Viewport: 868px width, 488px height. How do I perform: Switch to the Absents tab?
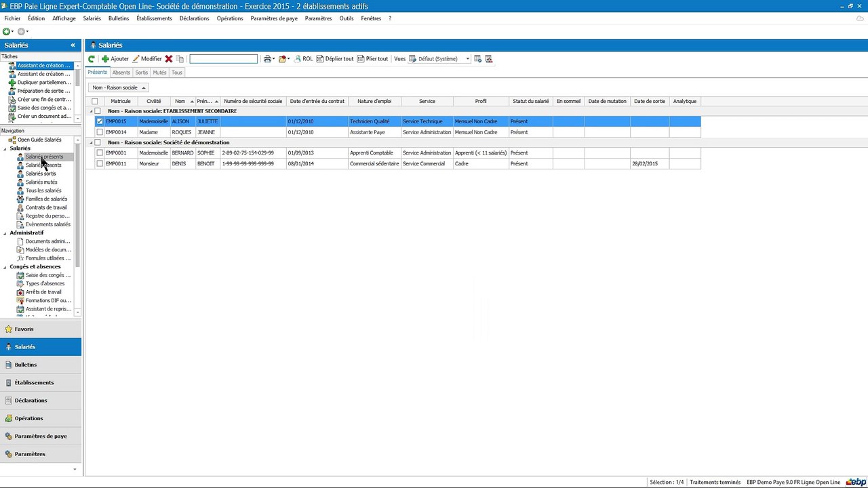point(121,73)
